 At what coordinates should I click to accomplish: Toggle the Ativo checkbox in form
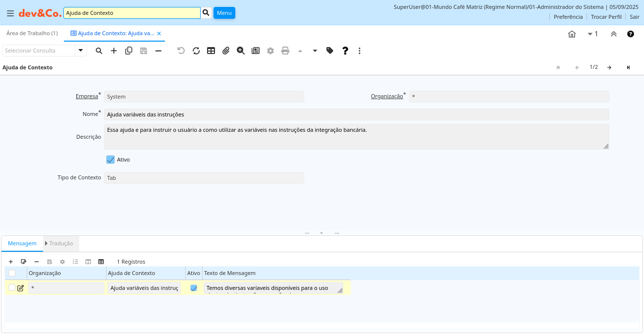click(x=110, y=160)
